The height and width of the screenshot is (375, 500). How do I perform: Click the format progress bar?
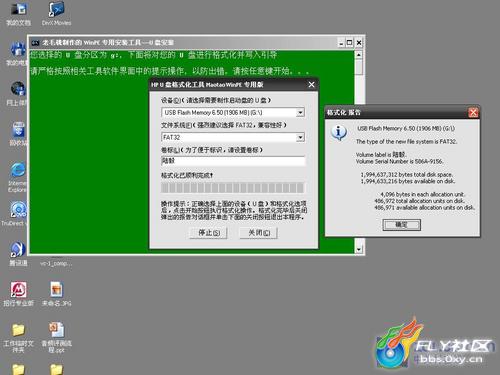232,188
